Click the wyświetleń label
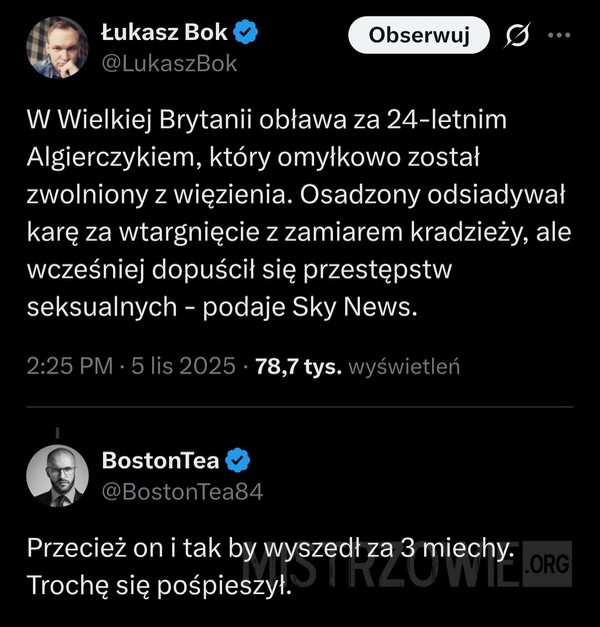600x627 pixels. point(404,367)
